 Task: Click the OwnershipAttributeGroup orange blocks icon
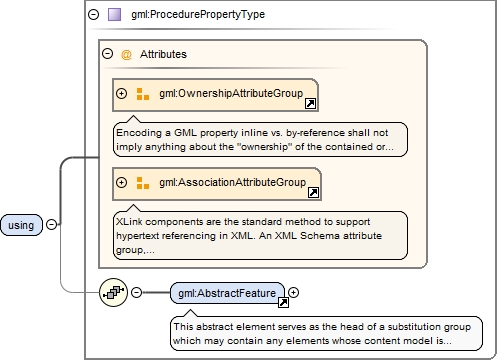(143, 94)
